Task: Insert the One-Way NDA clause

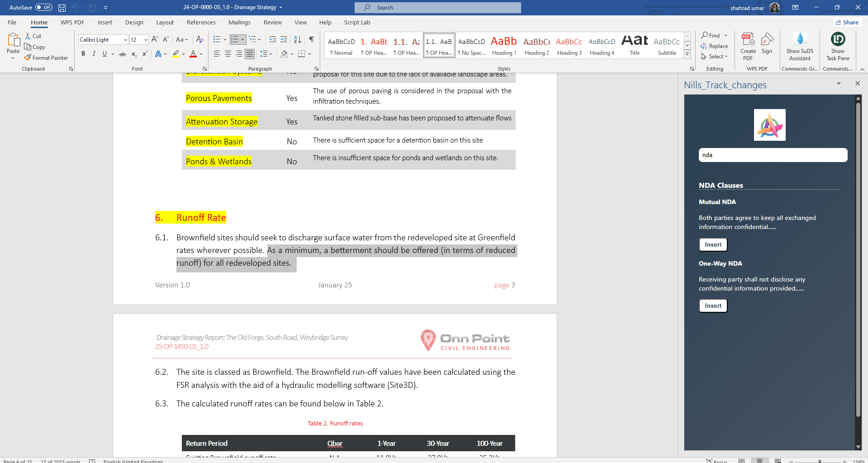Action: (x=713, y=305)
